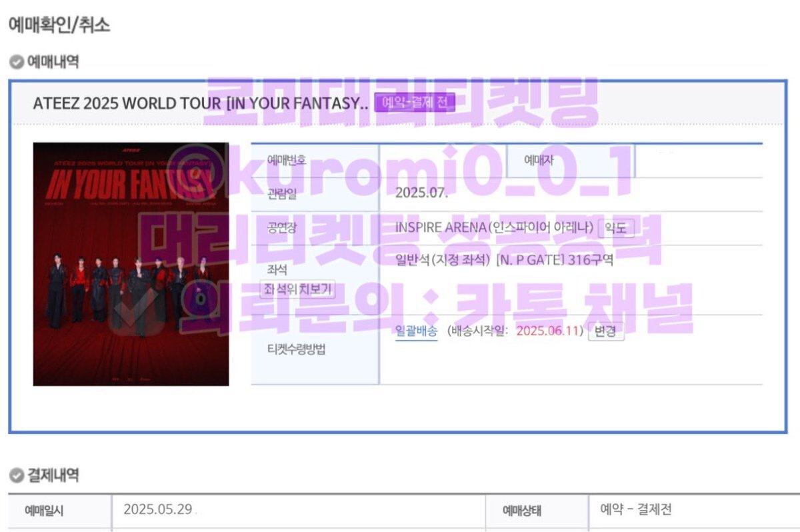The width and height of the screenshot is (800, 532).
Task: Select the 예매자 label cell
Action: 571,161
